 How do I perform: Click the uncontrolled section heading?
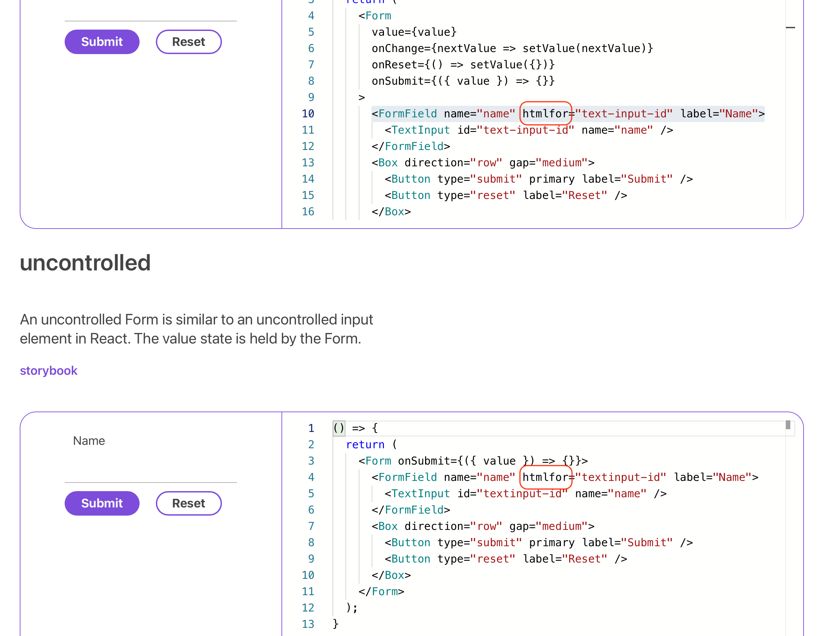(x=85, y=263)
